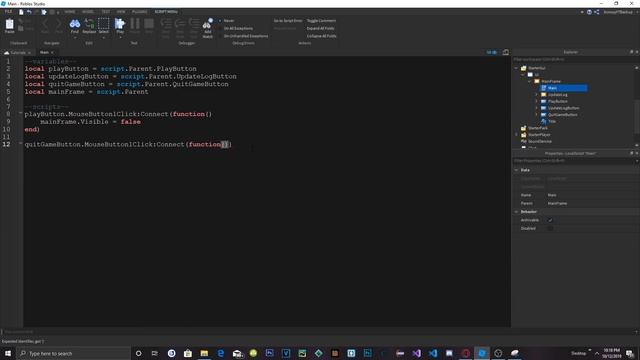The image size is (640, 360).
Task: Open Microsoft Edge from the taskbar
Action: (x=220, y=353)
